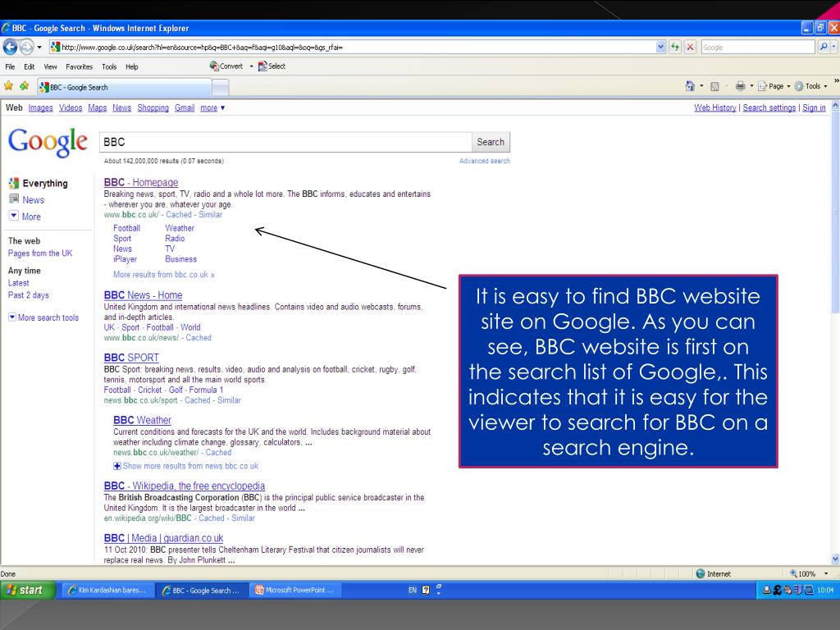This screenshot has width=840, height=630.
Task: Click the magnifier icon of the toolbar search box
Action: 824,47
